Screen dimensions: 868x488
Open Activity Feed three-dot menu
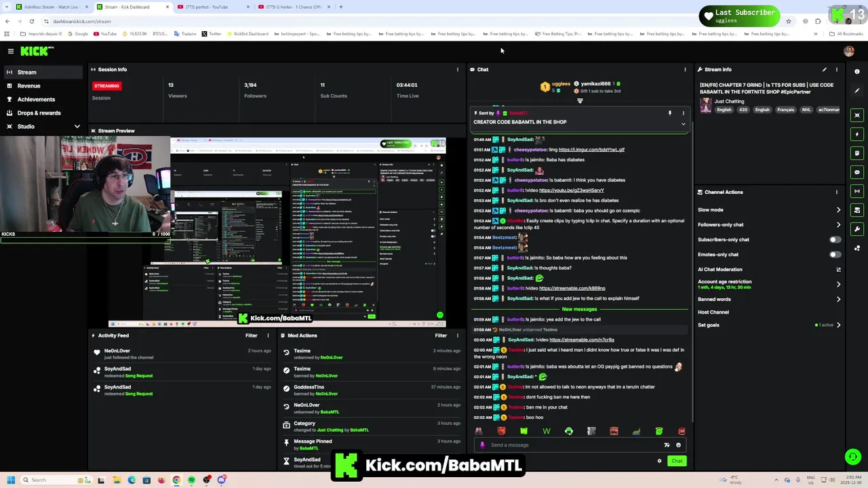click(x=268, y=335)
